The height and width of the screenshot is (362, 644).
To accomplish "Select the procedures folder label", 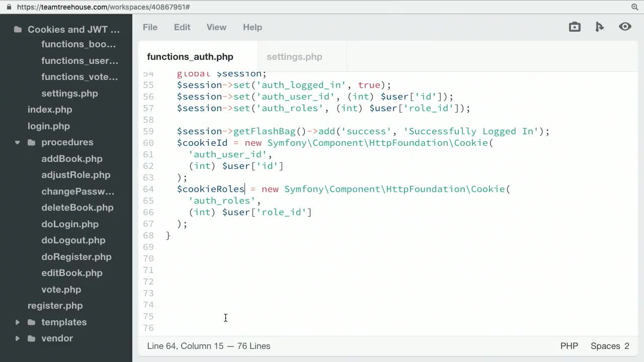I will coord(67,142).
